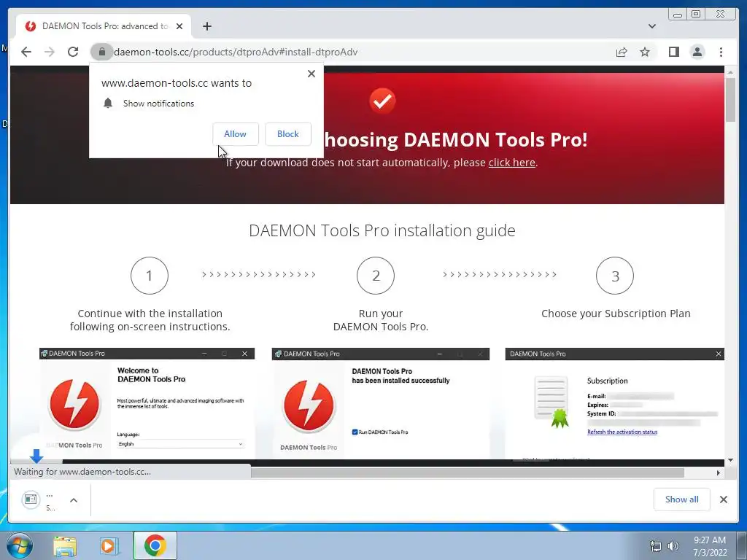The height and width of the screenshot is (560, 747).
Task: Toggle Run DAEMON Tools Pro checkbox
Action: [x=355, y=432]
